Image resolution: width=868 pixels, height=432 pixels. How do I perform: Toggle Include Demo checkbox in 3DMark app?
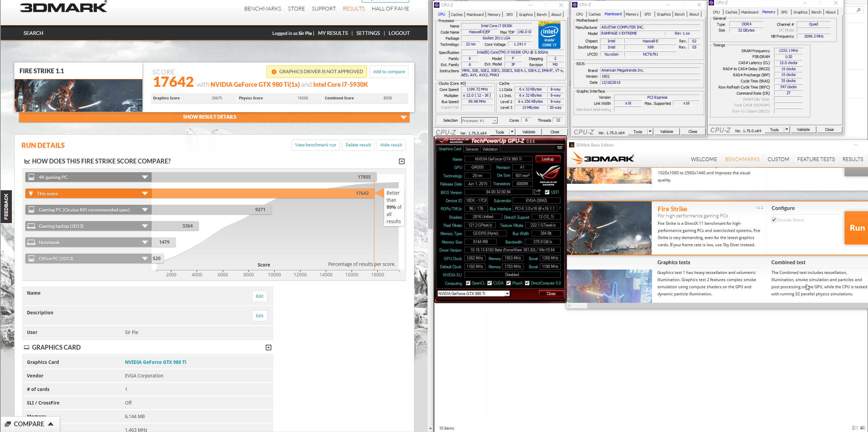pos(774,220)
